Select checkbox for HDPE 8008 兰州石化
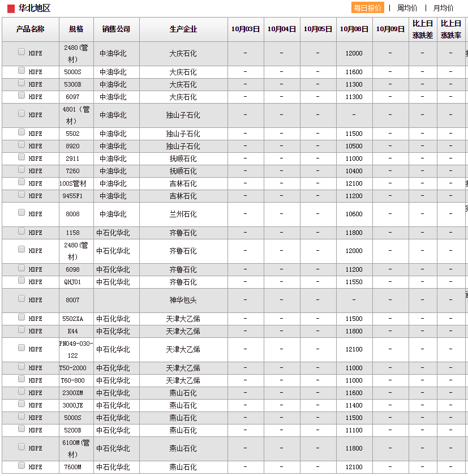The image size is (468, 476). (x=22, y=212)
